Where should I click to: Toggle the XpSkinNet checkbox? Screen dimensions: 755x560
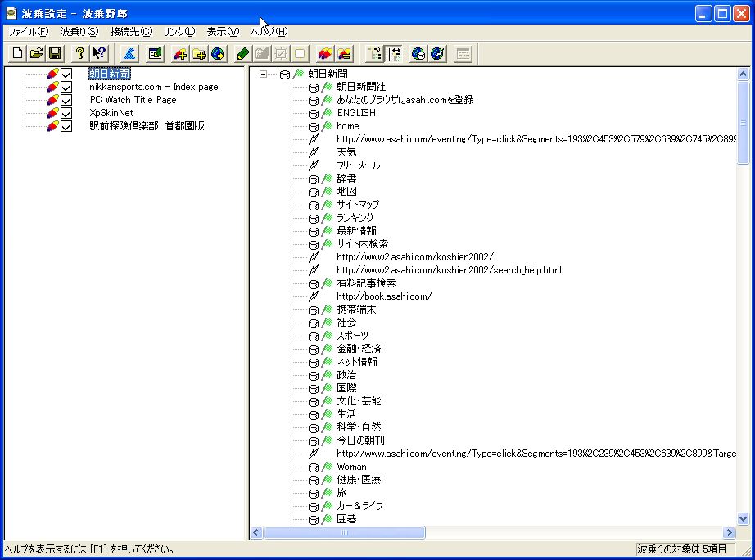pyautogui.click(x=66, y=113)
